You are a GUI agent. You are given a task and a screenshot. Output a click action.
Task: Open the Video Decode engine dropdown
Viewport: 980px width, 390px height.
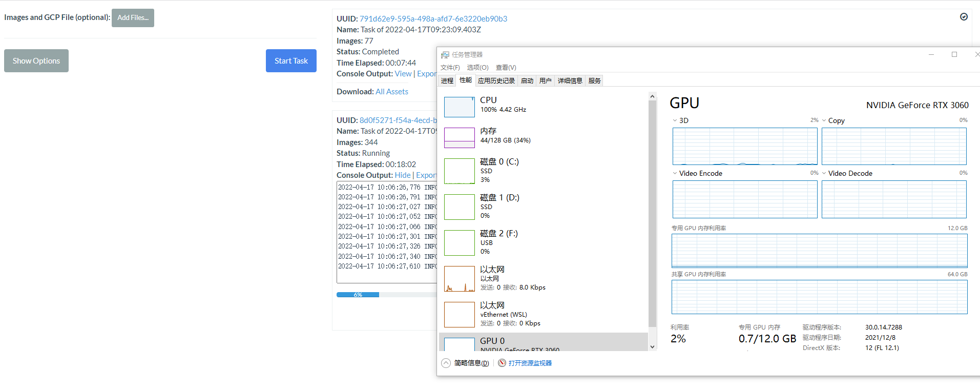(x=824, y=173)
